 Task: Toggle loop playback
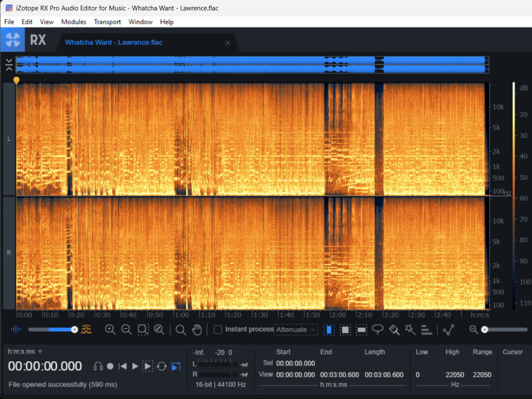point(162,367)
